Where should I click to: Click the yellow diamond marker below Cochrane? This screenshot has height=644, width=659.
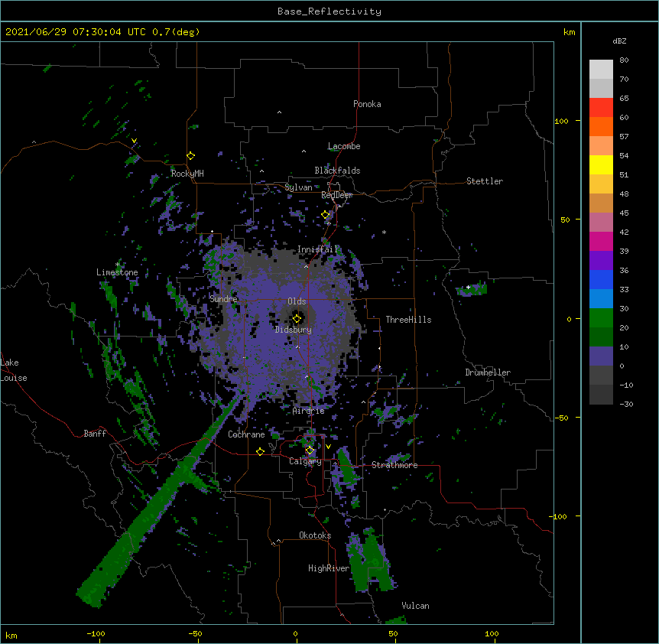260,451
